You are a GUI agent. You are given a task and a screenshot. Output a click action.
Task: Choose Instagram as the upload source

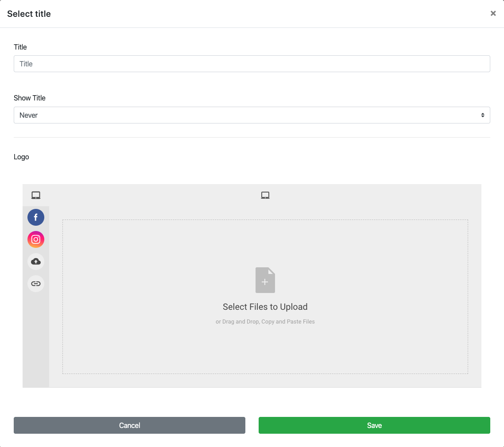[36, 239]
